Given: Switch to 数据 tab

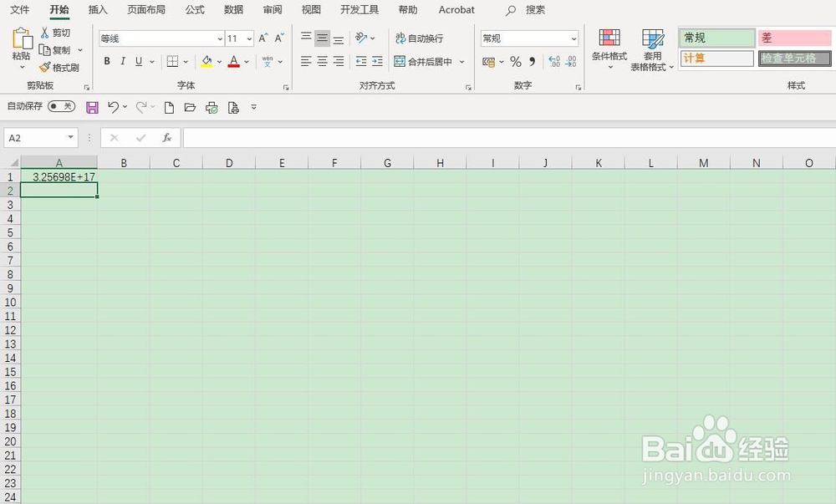Looking at the screenshot, I should pyautogui.click(x=233, y=9).
